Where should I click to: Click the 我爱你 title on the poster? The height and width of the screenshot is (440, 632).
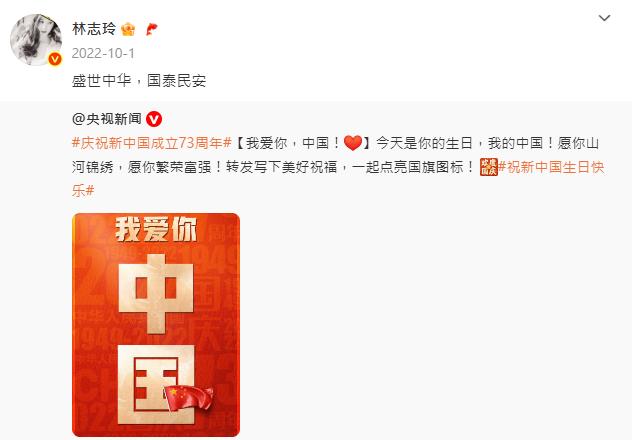(x=156, y=229)
